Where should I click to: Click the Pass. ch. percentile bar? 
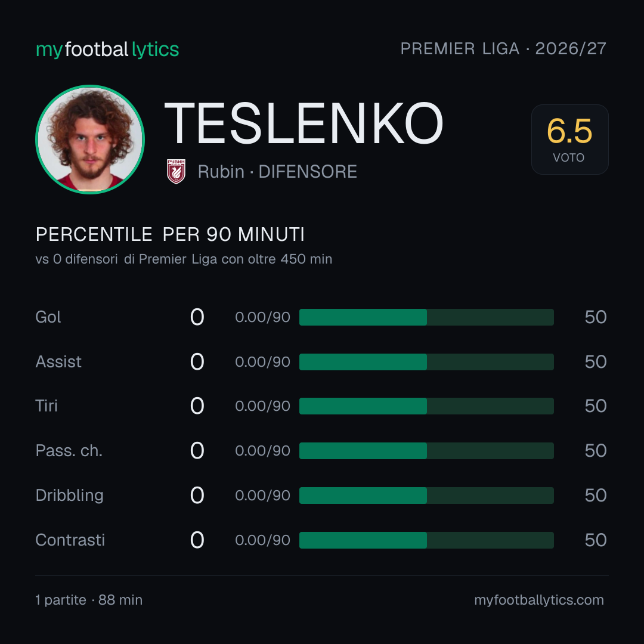pos(426,451)
